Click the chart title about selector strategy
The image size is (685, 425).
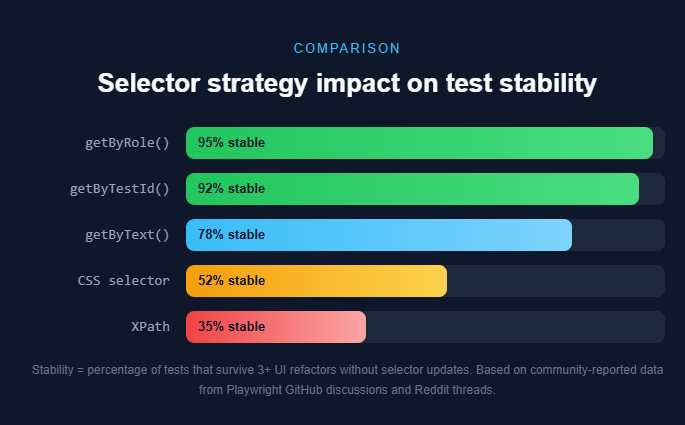click(347, 83)
